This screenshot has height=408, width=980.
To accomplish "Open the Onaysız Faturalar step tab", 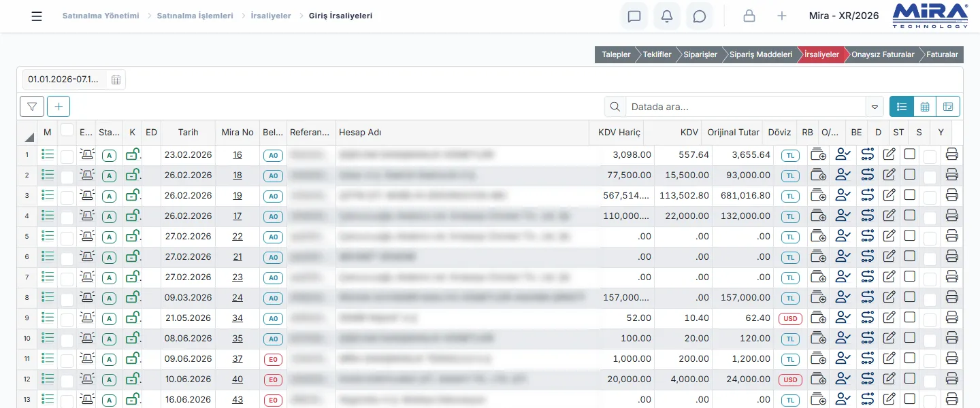I will pos(882,54).
